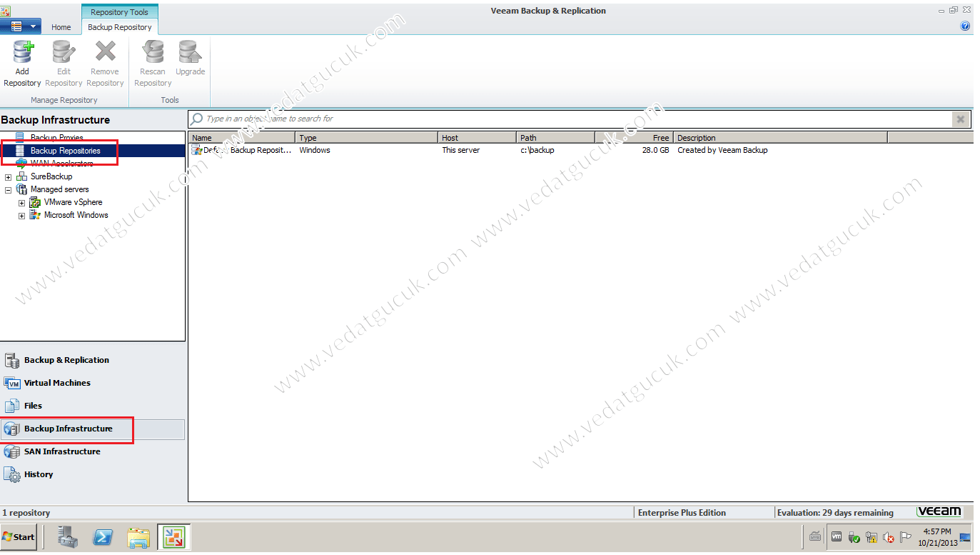Sort by the Host column header

click(478, 138)
